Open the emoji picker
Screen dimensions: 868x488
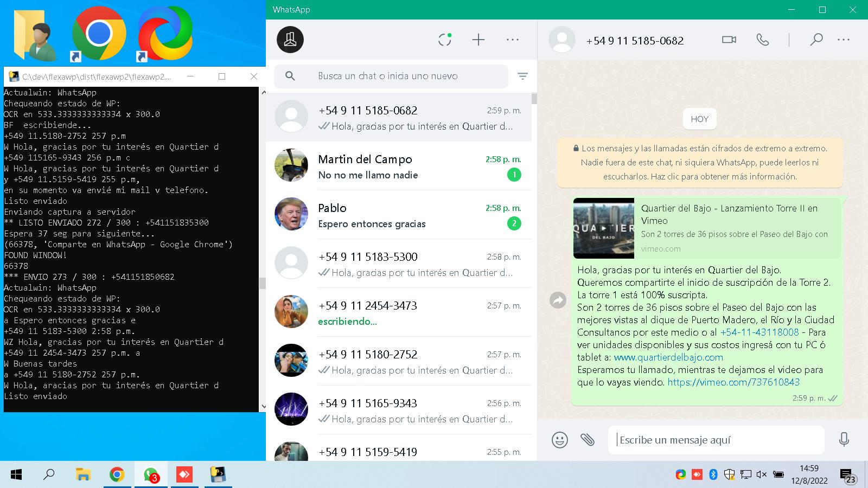(559, 439)
